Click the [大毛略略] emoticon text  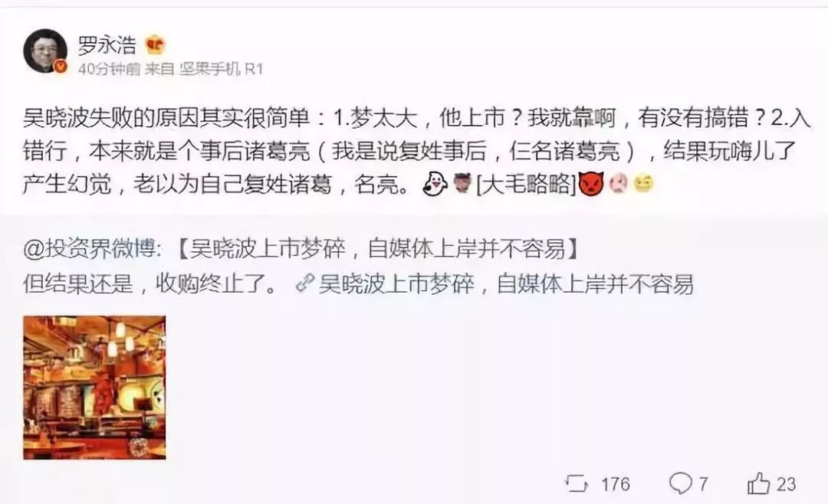pyautogui.click(x=527, y=185)
